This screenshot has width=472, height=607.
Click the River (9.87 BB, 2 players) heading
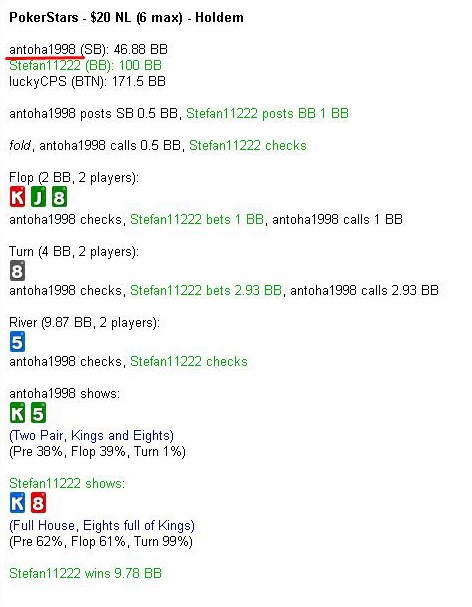point(84,322)
